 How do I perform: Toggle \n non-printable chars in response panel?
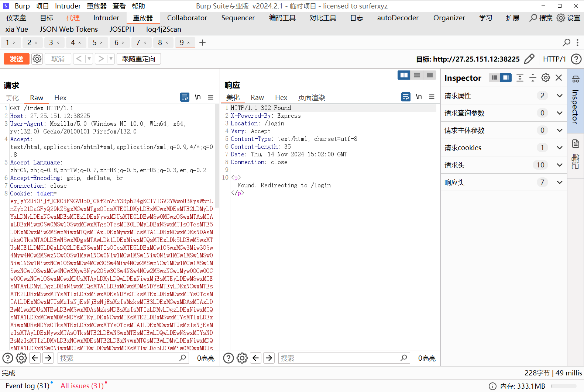[x=419, y=97]
